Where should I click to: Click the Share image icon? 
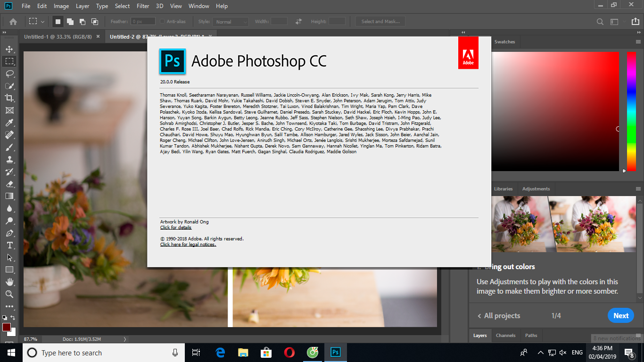pos(636,22)
